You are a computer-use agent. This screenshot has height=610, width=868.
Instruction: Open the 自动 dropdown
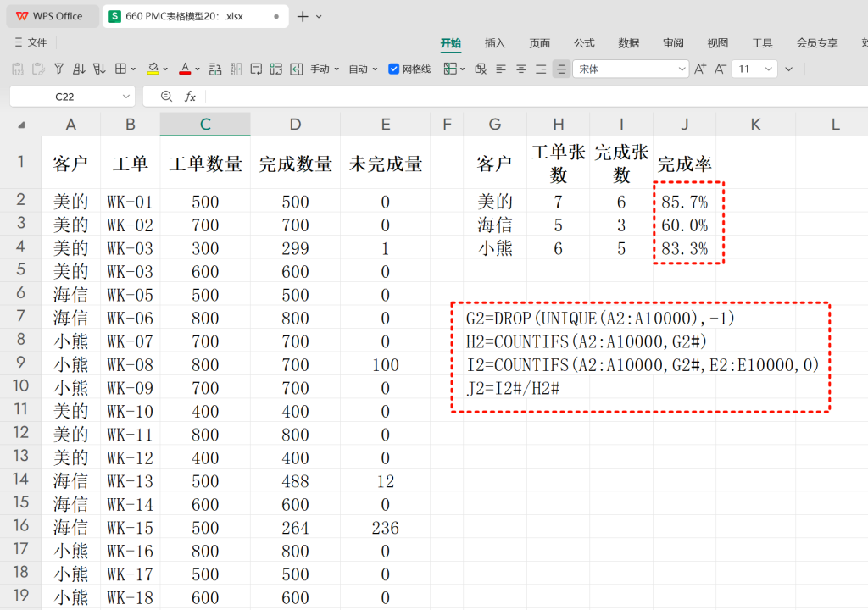(363, 69)
